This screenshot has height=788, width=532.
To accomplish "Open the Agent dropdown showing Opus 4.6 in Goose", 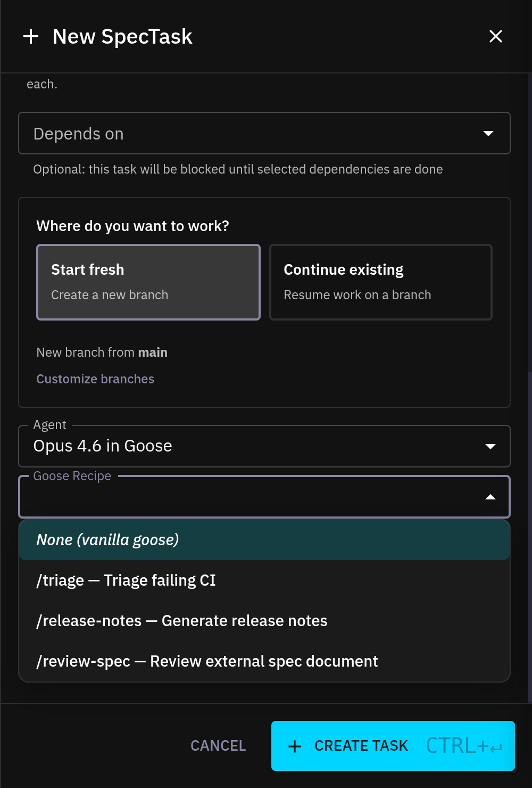I will click(x=264, y=446).
